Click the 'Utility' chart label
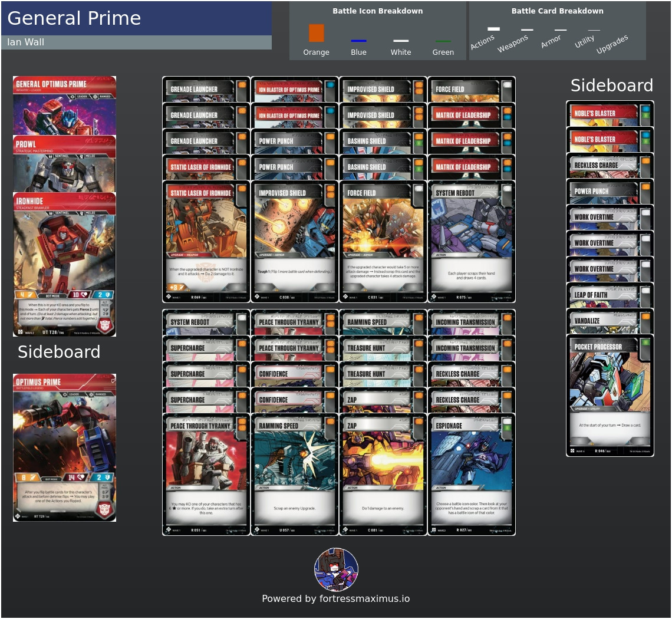 585,42
